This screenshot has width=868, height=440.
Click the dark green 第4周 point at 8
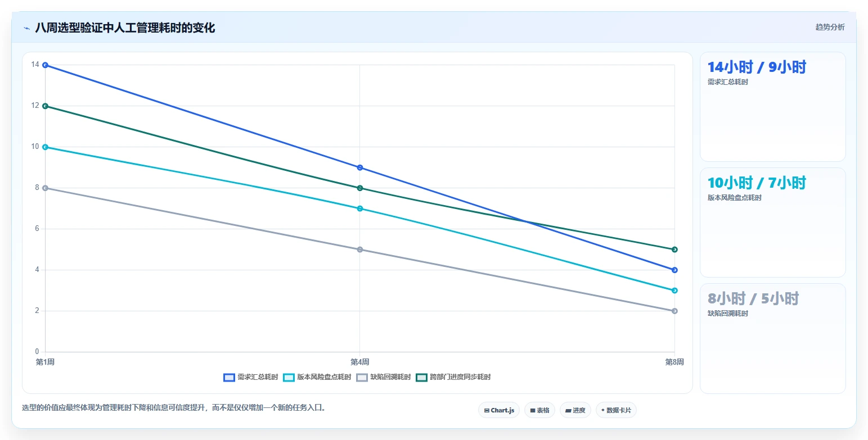[x=360, y=188]
